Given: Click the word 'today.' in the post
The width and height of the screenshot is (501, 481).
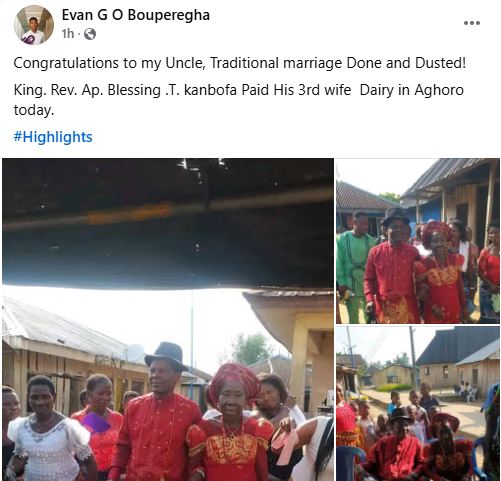Looking at the screenshot, I should 34,110.
